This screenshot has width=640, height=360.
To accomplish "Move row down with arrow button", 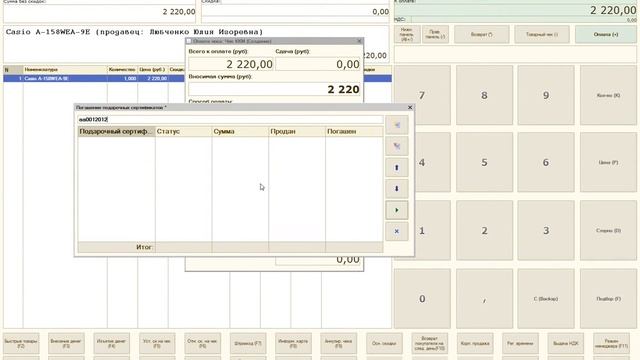I will 396,189.
